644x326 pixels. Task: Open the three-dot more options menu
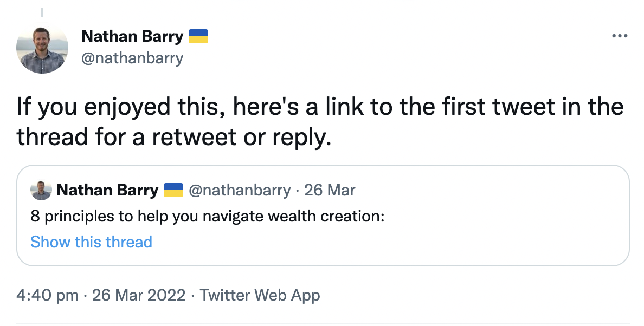coord(619,36)
